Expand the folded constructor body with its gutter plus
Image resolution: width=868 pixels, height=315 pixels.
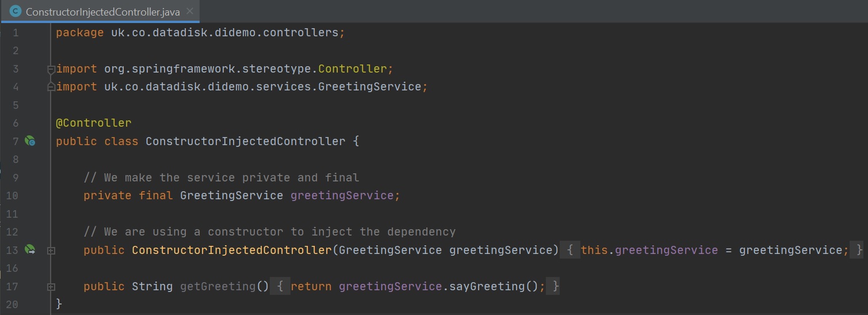(51, 251)
